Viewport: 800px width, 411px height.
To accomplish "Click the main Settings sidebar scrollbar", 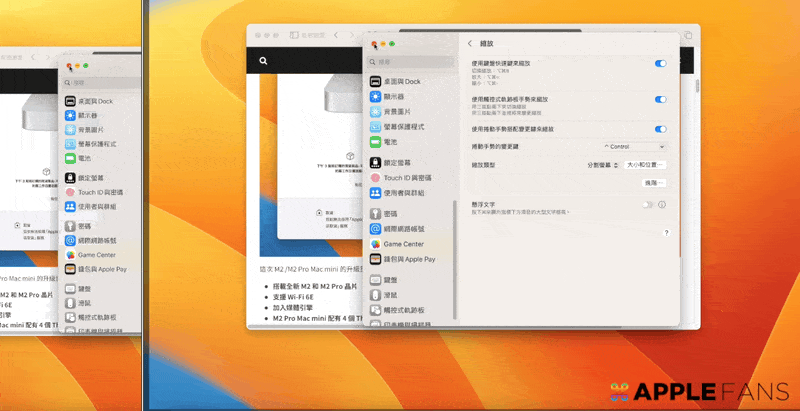I will tap(455, 260).
